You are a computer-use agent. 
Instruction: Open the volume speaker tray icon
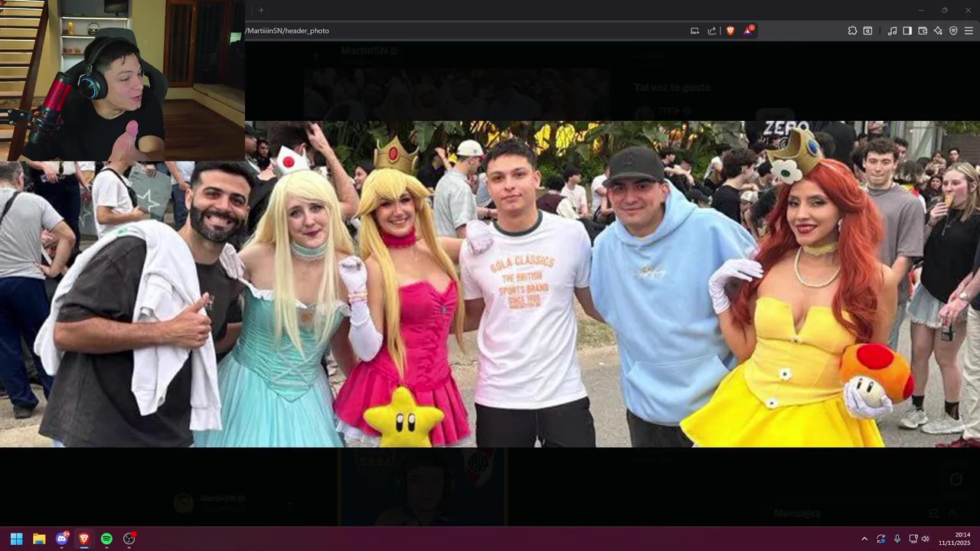point(925,539)
